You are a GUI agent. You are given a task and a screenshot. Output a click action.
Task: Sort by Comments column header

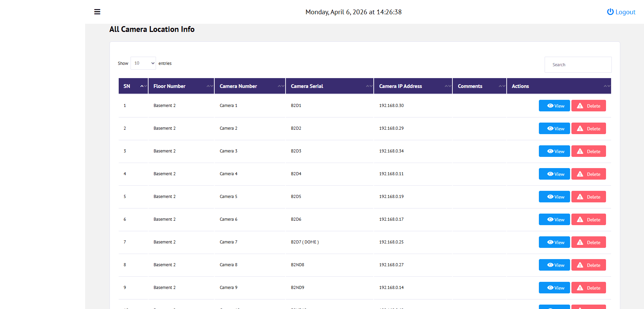[x=479, y=86]
